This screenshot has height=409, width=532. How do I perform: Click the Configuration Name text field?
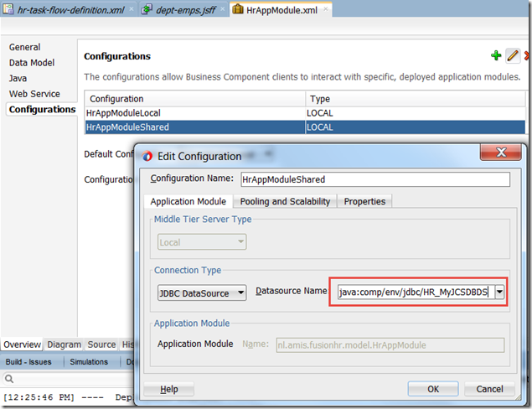coord(374,179)
